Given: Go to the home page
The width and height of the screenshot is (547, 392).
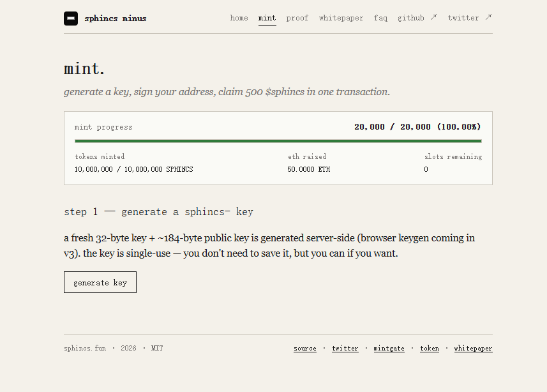Looking at the screenshot, I should 239,18.
